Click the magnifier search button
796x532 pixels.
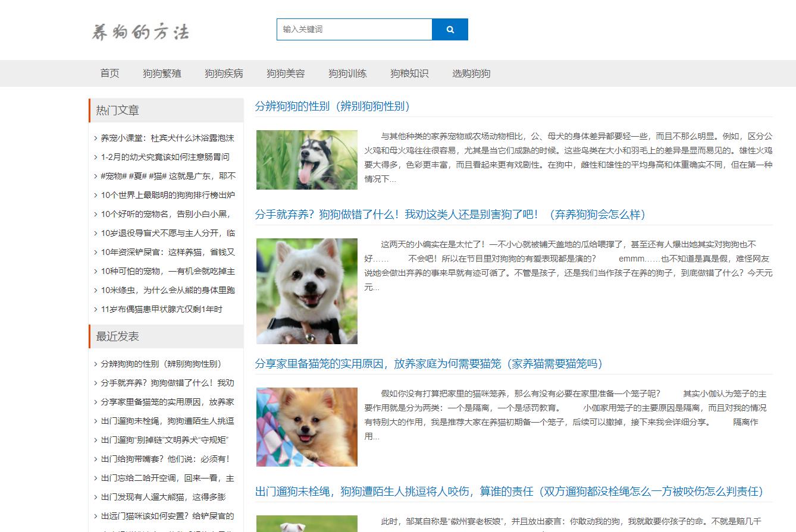tap(450, 30)
